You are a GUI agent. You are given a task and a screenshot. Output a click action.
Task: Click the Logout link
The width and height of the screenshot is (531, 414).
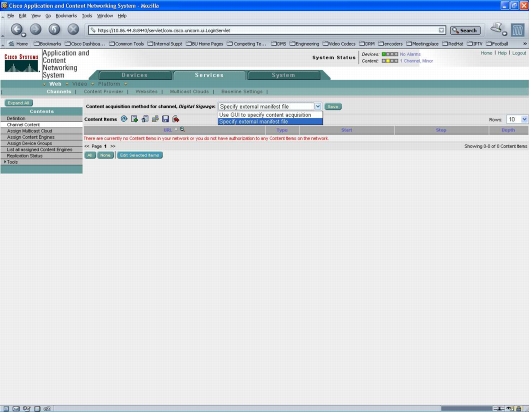(519, 53)
